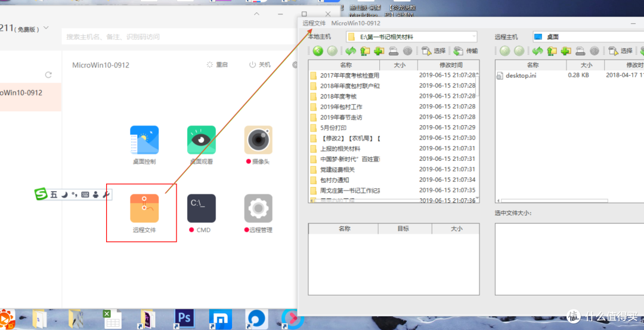
Task: Create new folder in local host toolbar
Action: 379,51
